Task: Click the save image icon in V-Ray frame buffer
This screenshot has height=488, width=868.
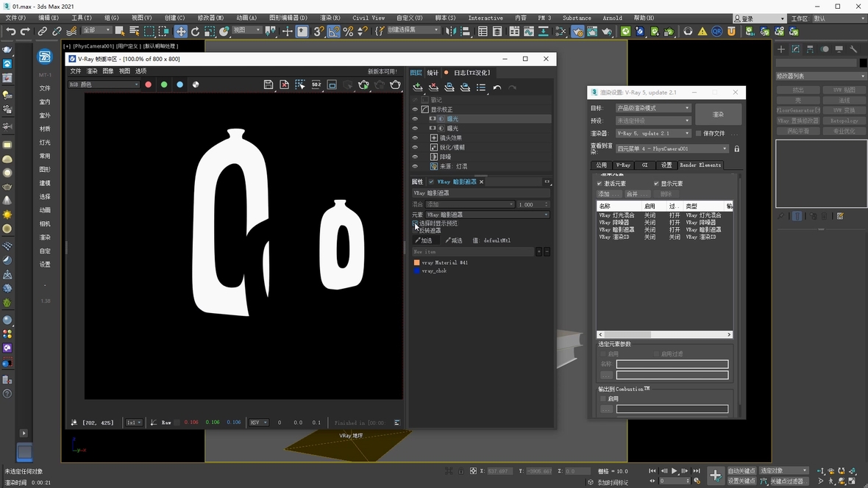Action: 268,85
